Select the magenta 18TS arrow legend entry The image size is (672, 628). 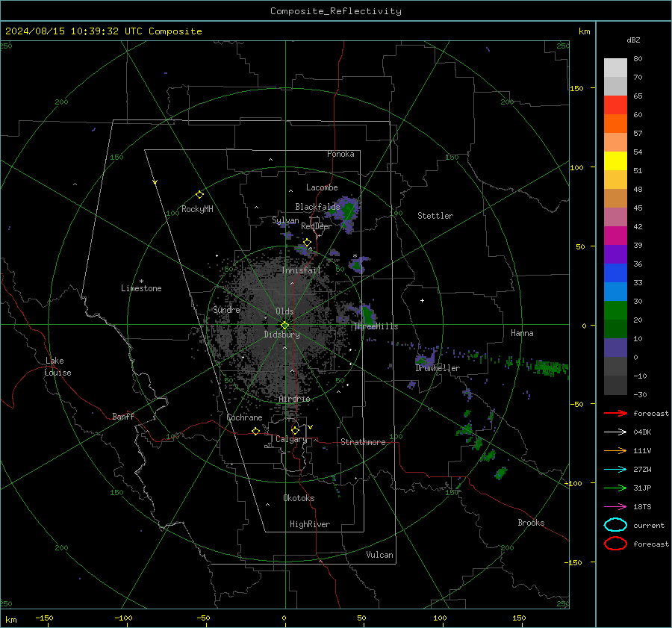(615, 507)
